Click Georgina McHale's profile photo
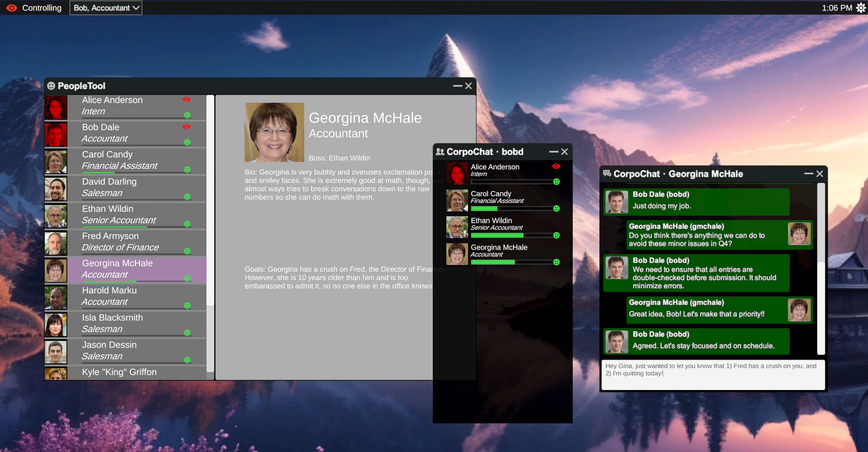Screen dimensions: 868x452 pyautogui.click(x=274, y=132)
